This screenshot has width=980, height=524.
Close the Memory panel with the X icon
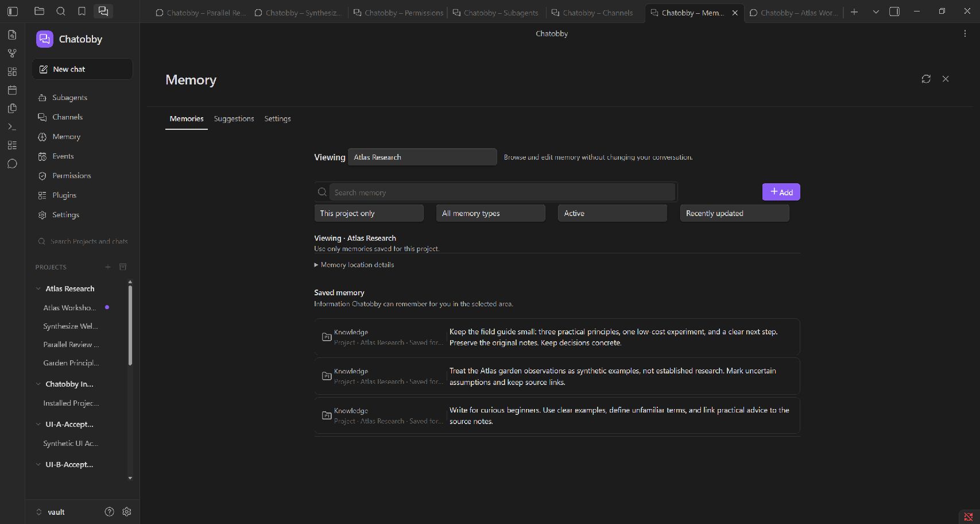pos(946,79)
